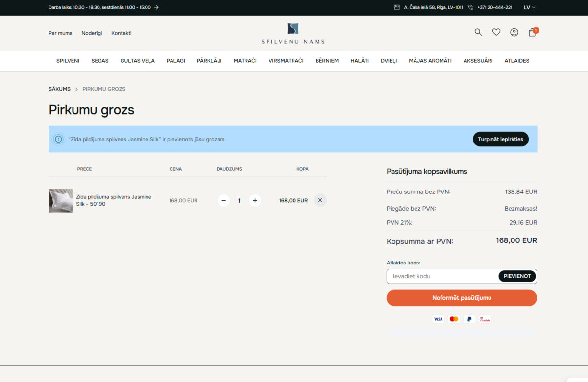Click the Spilvenu Nams logo
The image size is (588, 382).
click(293, 32)
